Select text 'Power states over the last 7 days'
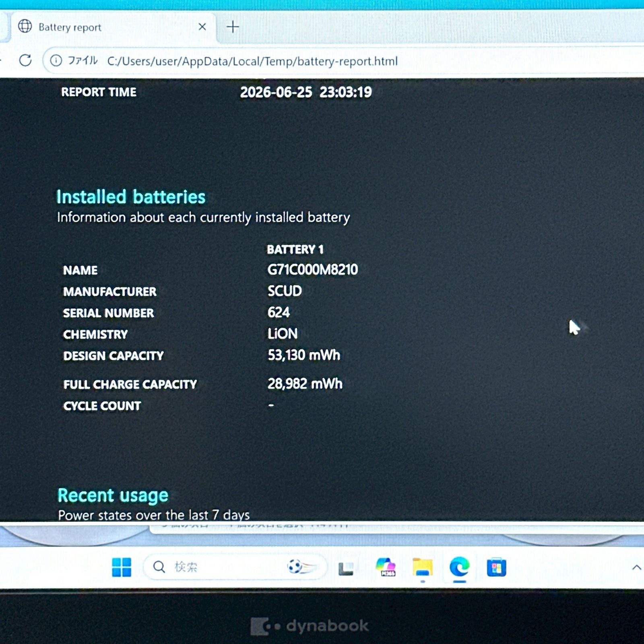The width and height of the screenshot is (644, 644). tap(154, 515)
